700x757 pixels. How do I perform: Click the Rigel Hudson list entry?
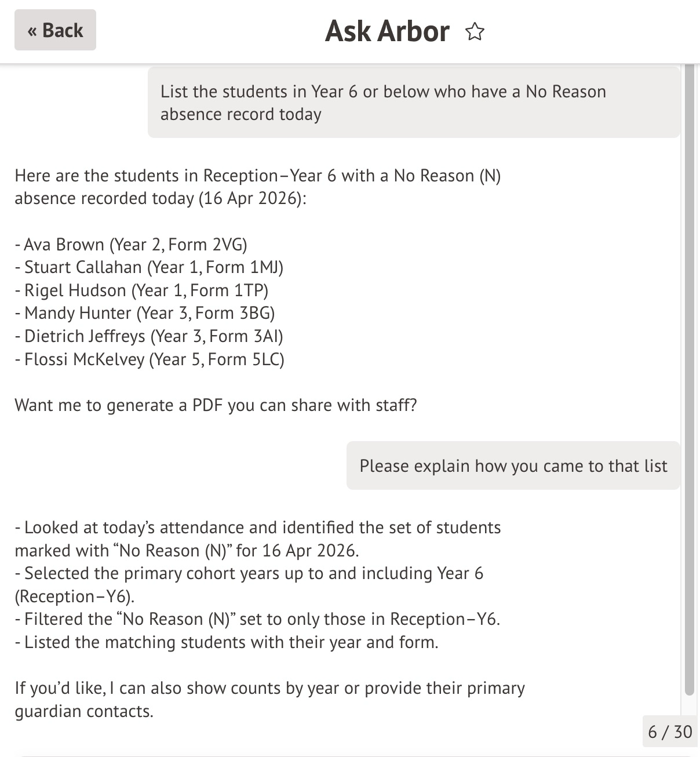[x=142, y=290]
